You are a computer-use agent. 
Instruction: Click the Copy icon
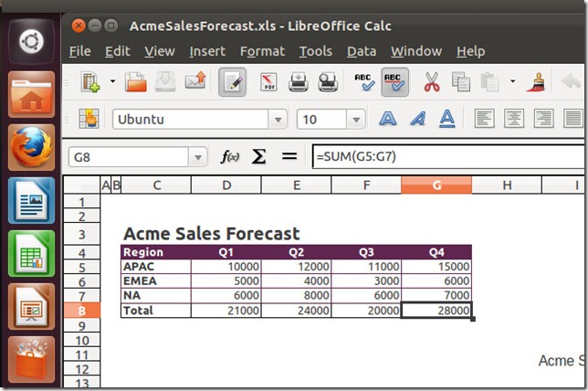pyautogui.click(x=461, y=82)
